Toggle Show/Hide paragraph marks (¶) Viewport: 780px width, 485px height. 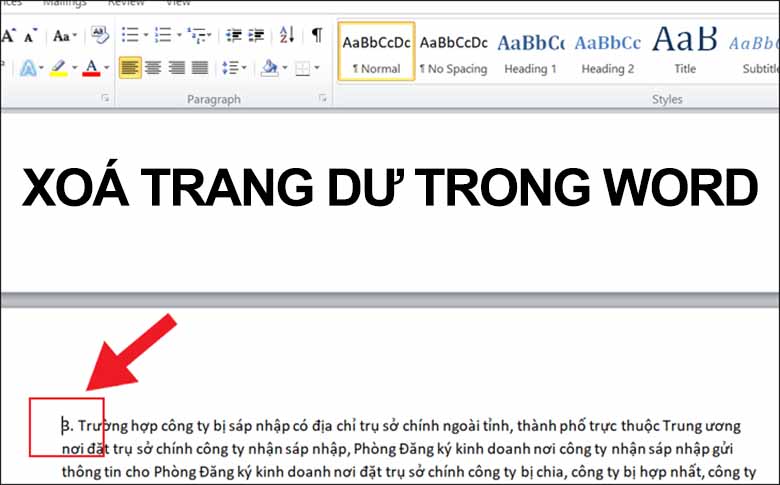tap(316, 35)
